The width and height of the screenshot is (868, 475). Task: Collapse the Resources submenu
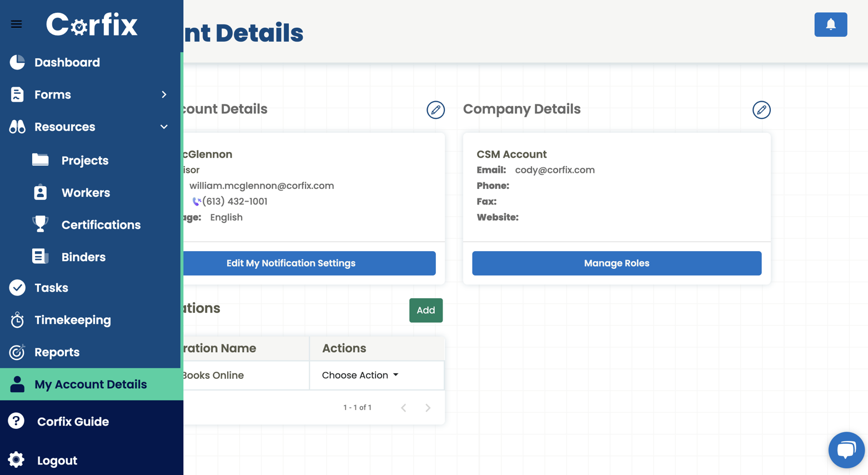(163, 127)
